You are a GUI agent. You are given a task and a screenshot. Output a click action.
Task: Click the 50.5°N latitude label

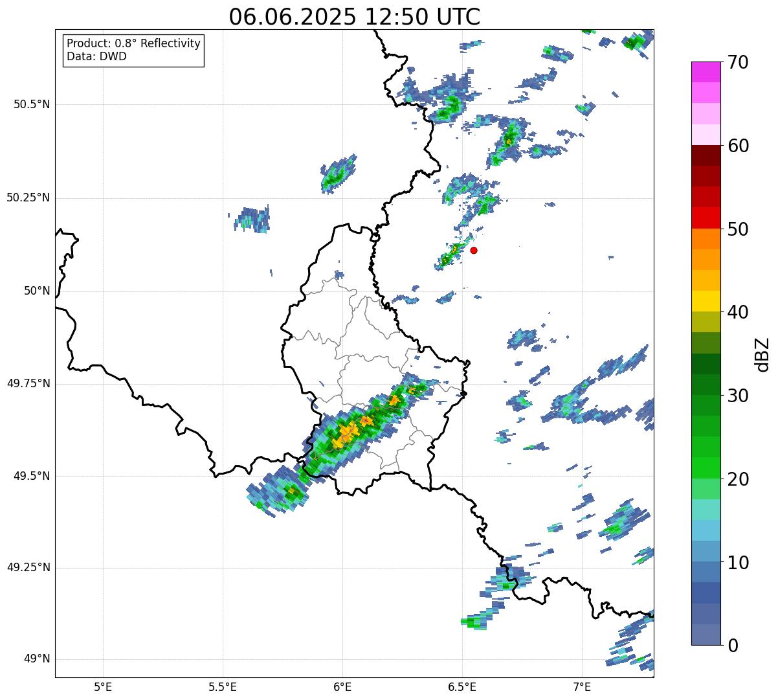(x=32, y=104)
